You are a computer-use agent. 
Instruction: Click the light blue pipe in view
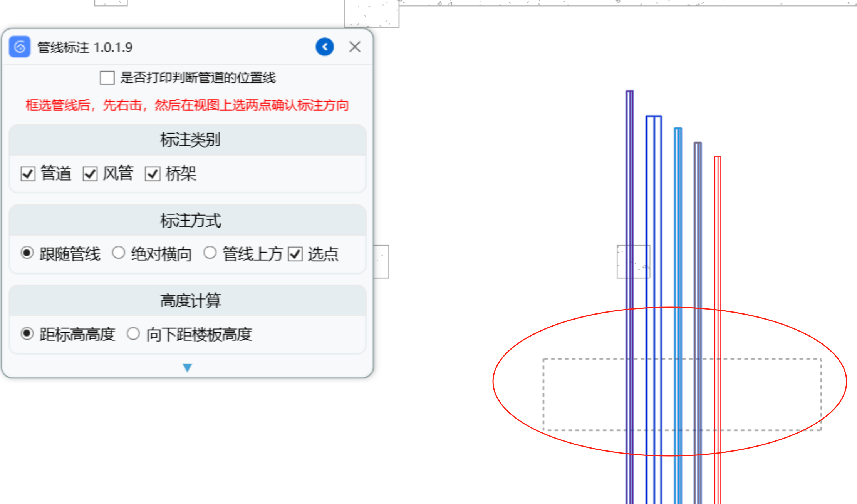click(678, 231)
